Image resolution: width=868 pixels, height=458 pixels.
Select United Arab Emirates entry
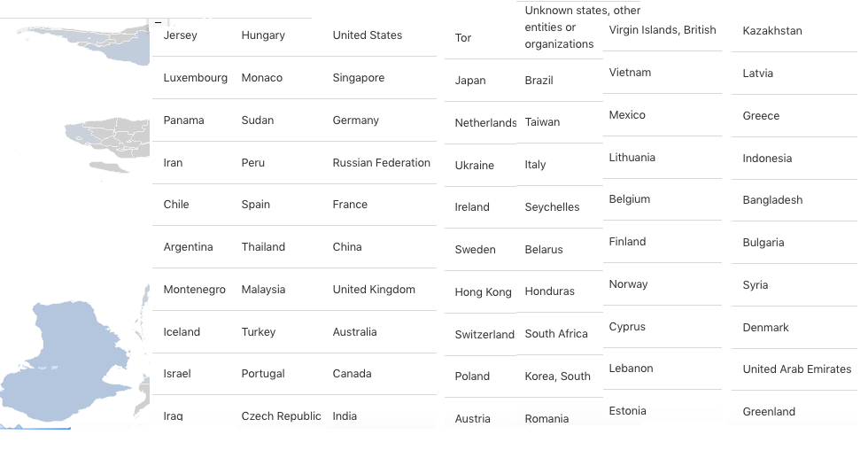pos(796,369)
